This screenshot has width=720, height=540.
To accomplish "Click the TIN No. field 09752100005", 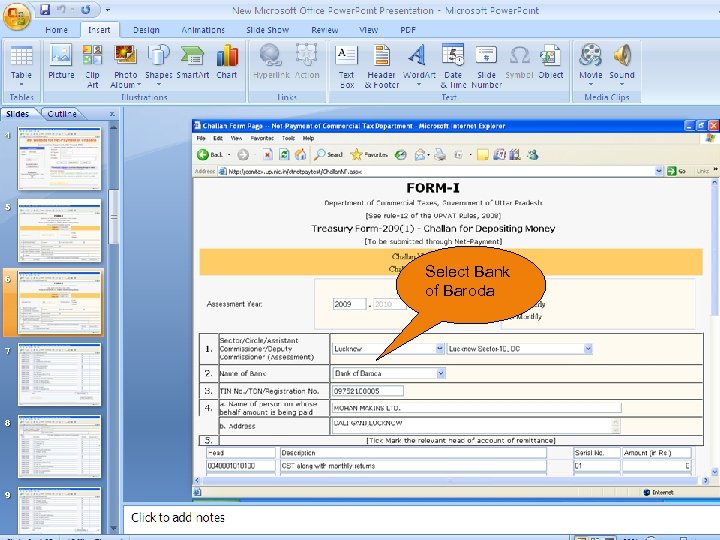I will (367, 391).
